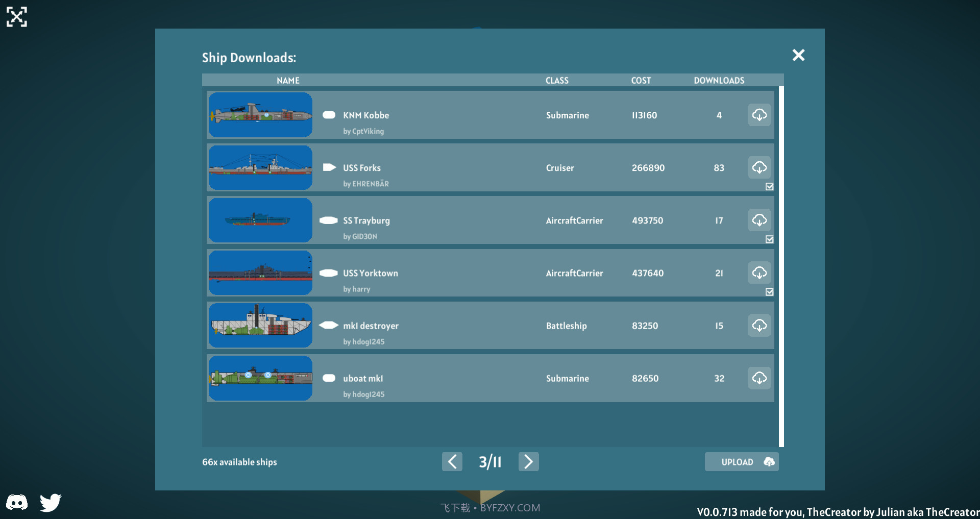Viewport: 980px width, 519px height.
Task: Sort ships by the COST column header
Action: coord(641,80)
